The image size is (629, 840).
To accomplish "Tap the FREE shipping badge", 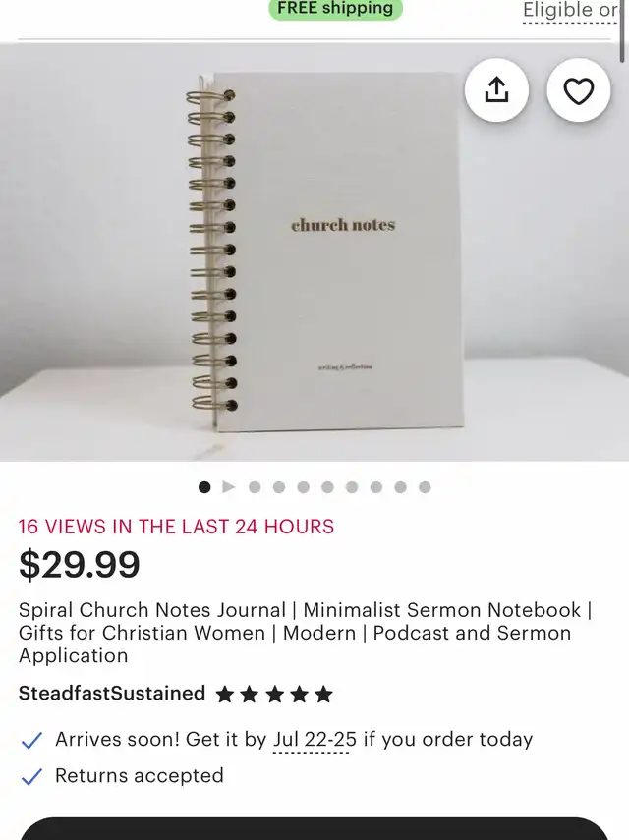I will pos(335,9).
